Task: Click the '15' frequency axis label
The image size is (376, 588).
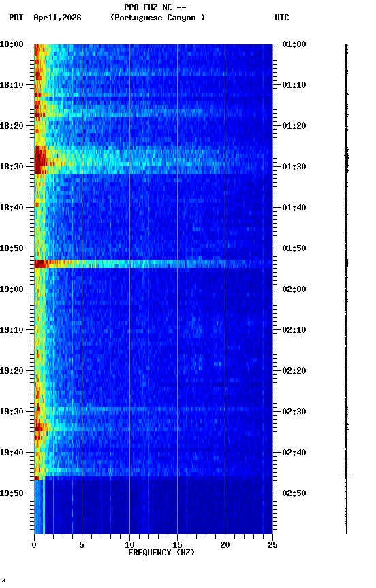Action: (x=177, y=545)
